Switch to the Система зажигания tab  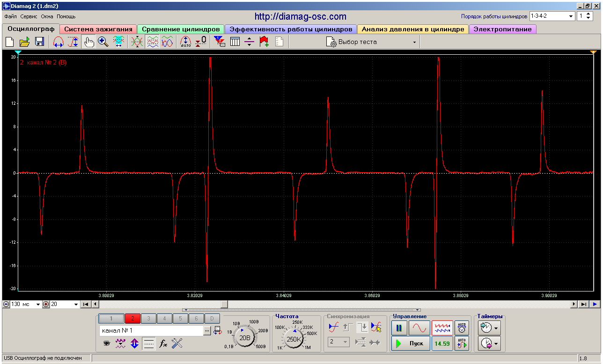(x=98, y=29)
